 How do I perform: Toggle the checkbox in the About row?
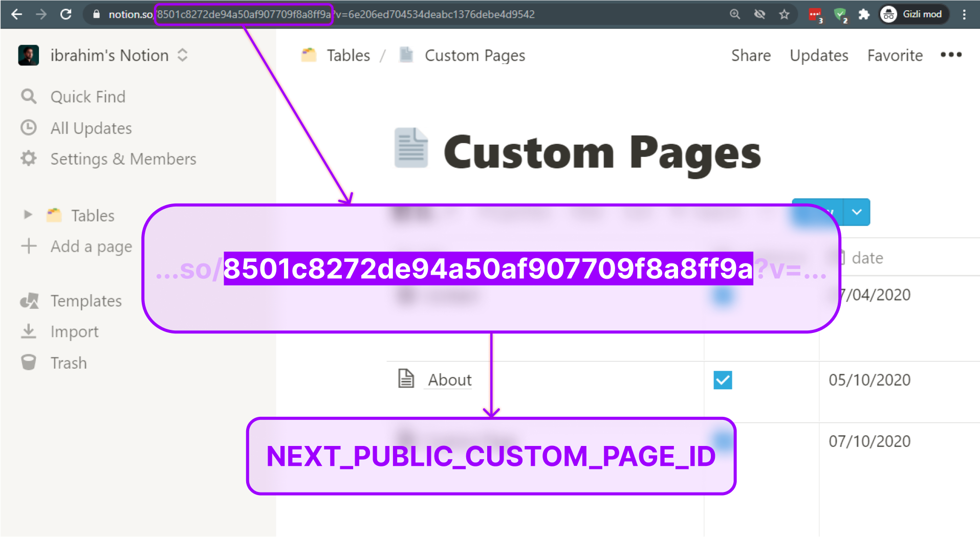(723, 380)
